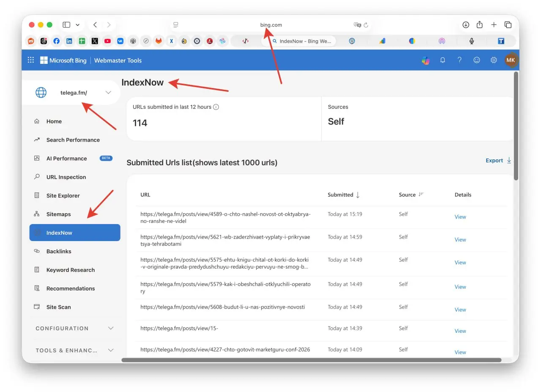
Task: Open Recommendations in the sidebar
Action: coord(75,288)
